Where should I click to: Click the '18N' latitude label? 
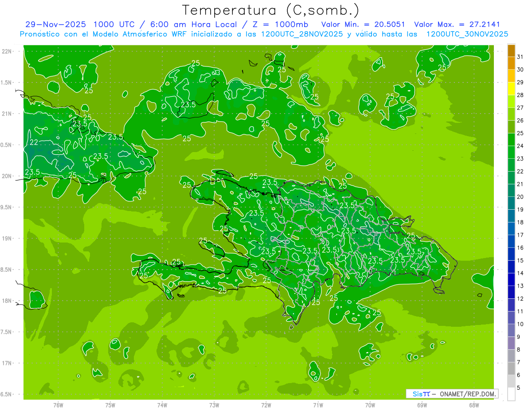[6, 301]
